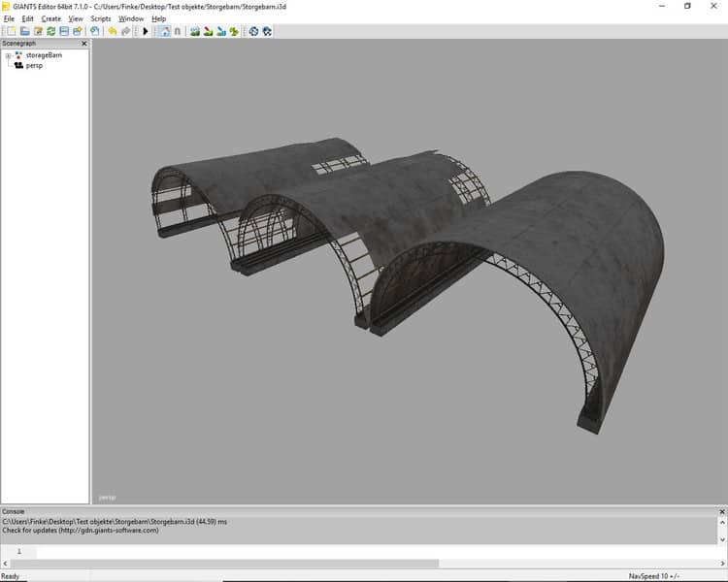Click the last toolbar globe icon
Screen dimensions: 728x582
tap(267, 31)
